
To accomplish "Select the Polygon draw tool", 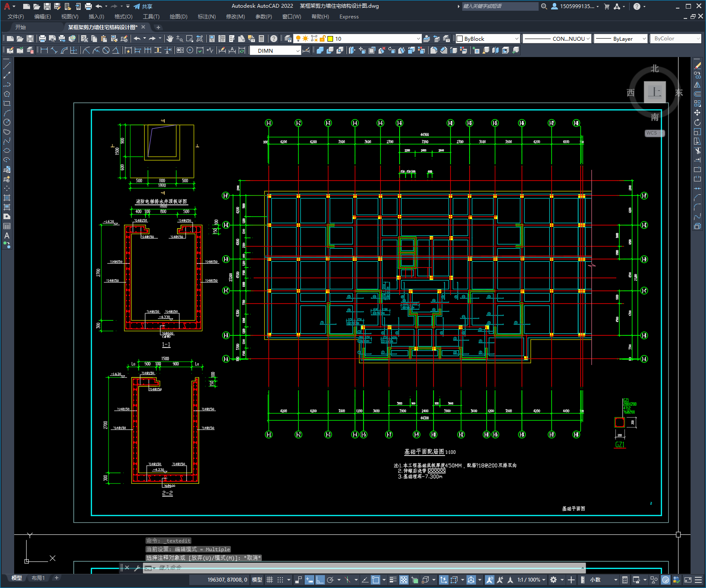I will click(7, 94).
